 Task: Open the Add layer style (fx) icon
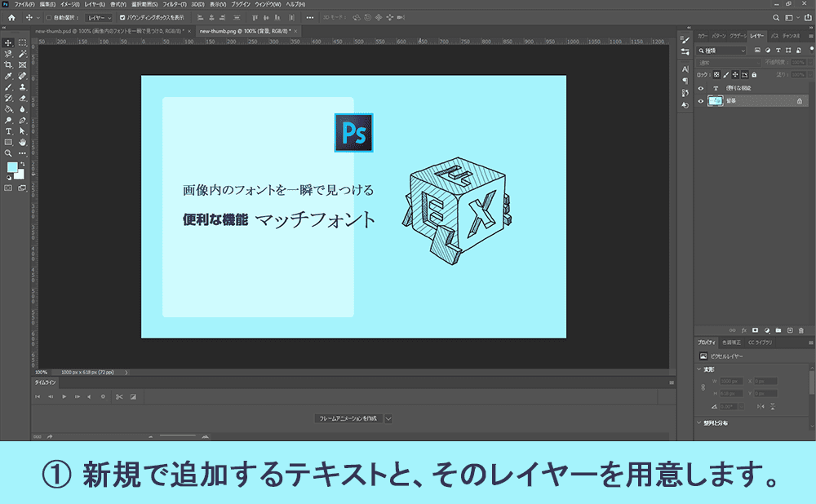tap(744, 330)
